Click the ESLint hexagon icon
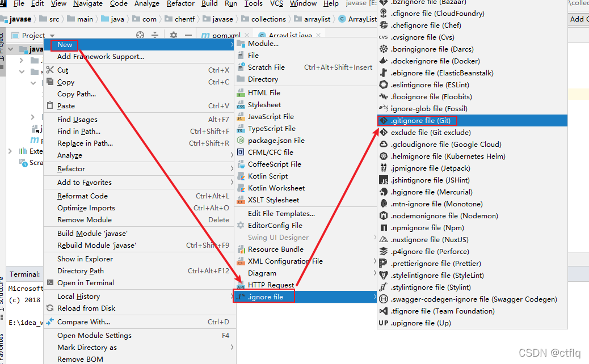This screenshot has height=364, width=589. [x=383, y=85]
